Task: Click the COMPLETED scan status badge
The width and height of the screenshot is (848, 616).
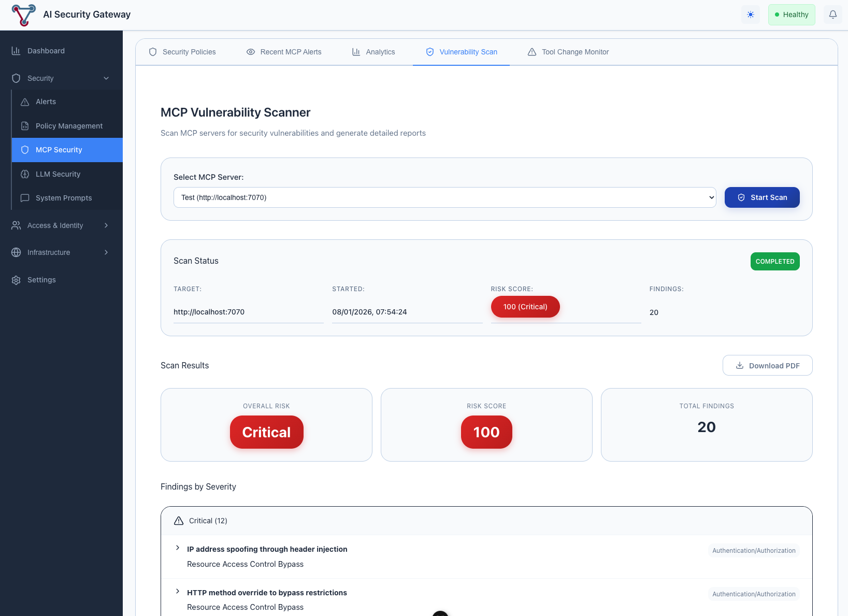Action: tap(775, 261)
